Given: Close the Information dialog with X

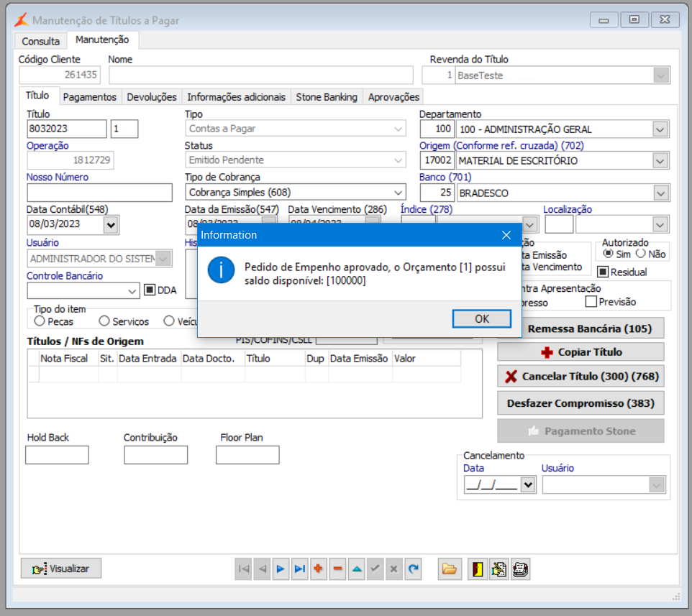Looking at the screenshot, I should 506,235.
